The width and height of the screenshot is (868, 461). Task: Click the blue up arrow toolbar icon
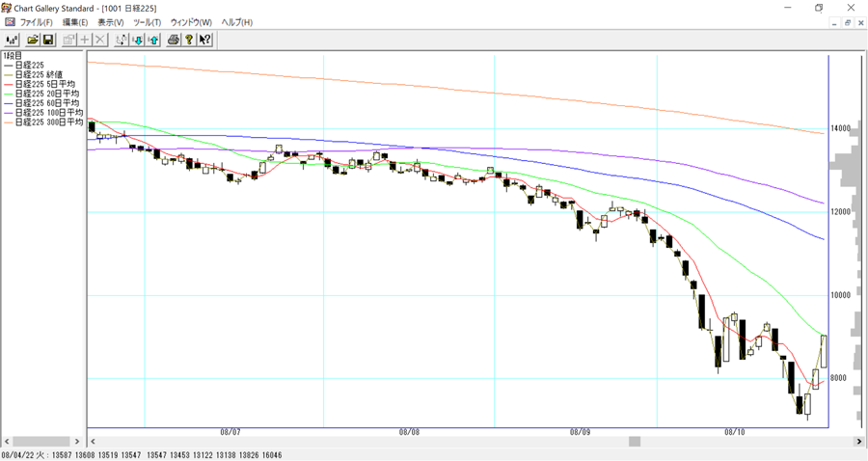click(x=153, y=40)
